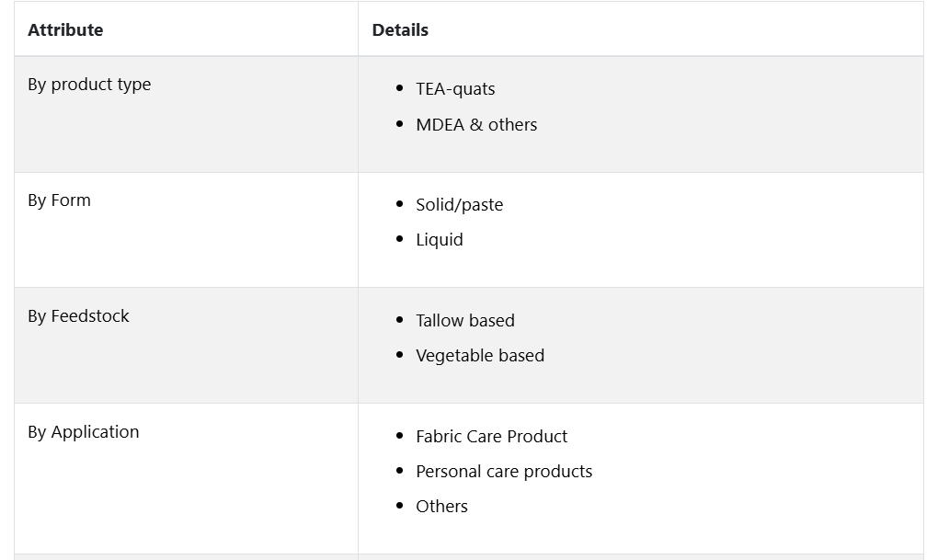
Task: Click the Liquid list item
Action: click(x=440, y=240)
